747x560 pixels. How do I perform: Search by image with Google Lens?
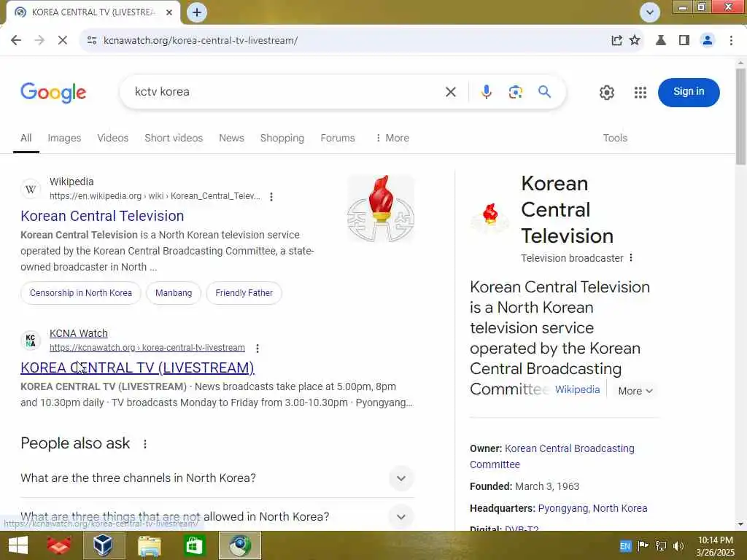(515, 92)
